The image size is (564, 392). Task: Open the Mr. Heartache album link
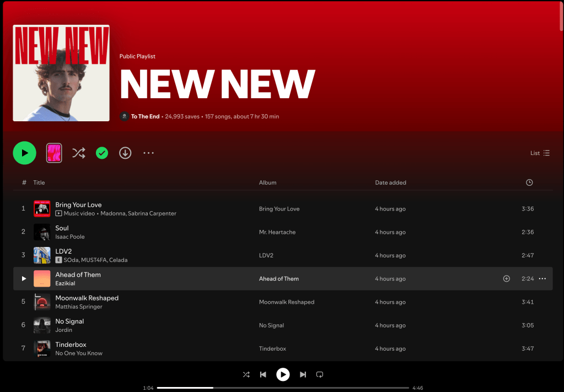[277, 232]
